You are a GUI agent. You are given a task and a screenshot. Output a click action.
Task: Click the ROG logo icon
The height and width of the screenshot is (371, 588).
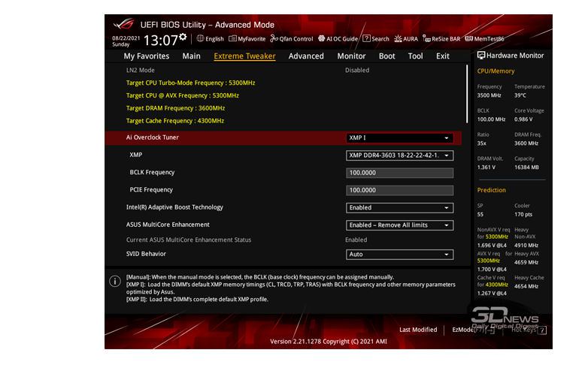tap(124, 24)
